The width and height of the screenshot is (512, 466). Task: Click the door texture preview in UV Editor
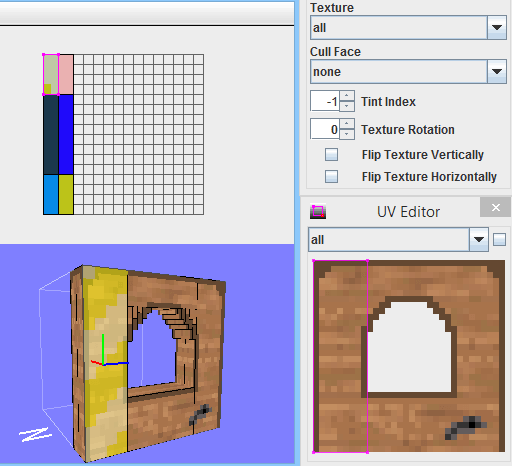tap(409, 356)
